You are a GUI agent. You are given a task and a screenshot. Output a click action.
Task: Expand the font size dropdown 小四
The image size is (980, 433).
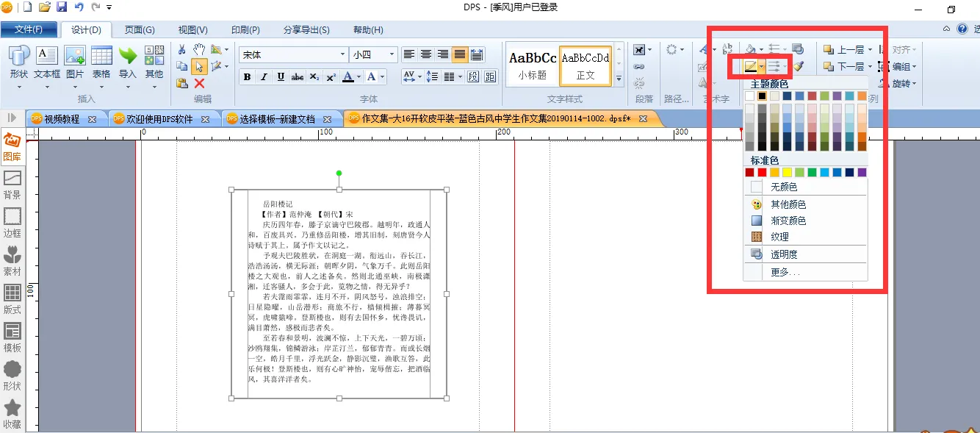coord(392,54)
